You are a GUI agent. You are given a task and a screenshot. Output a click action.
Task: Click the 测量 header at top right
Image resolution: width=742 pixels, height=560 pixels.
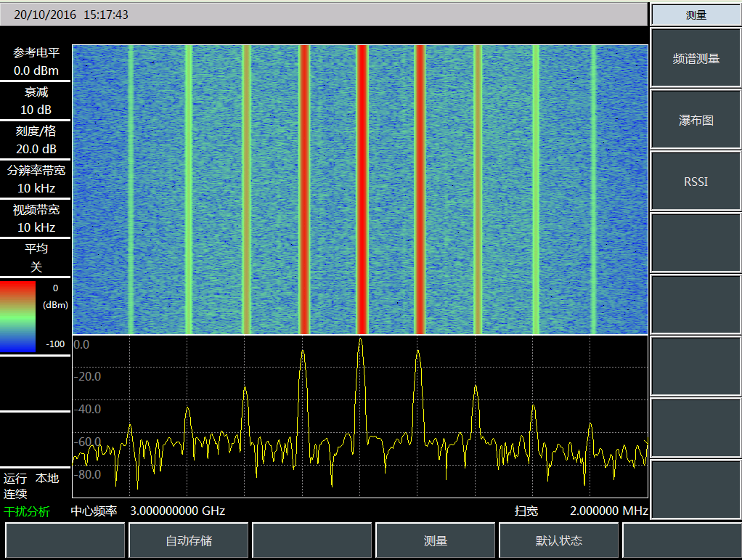(x=696, y=15)
